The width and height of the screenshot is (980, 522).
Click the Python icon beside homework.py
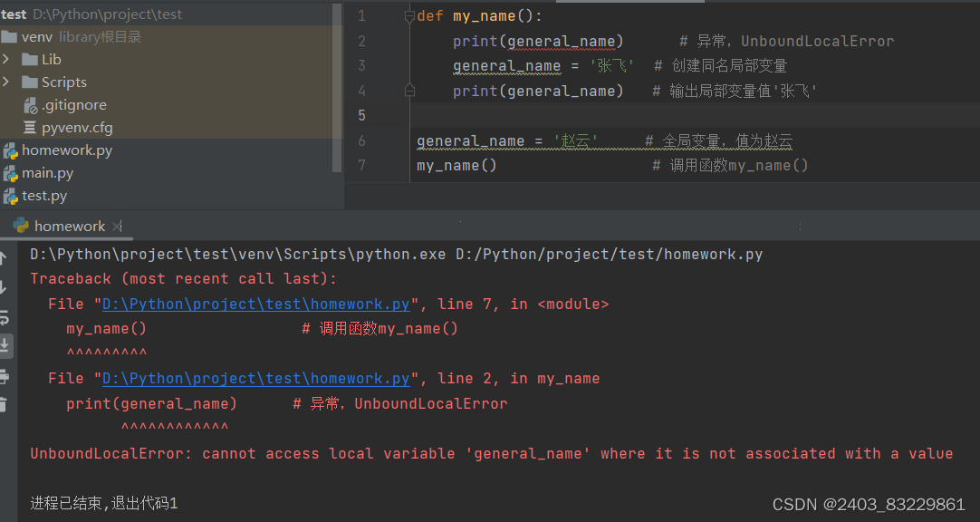(9, 150)
